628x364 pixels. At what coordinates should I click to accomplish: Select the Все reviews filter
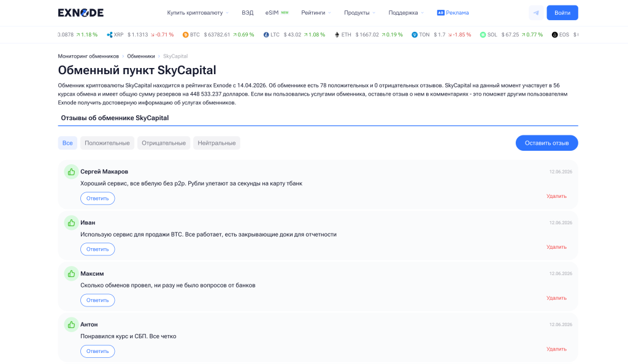click(x=67, y=143)
